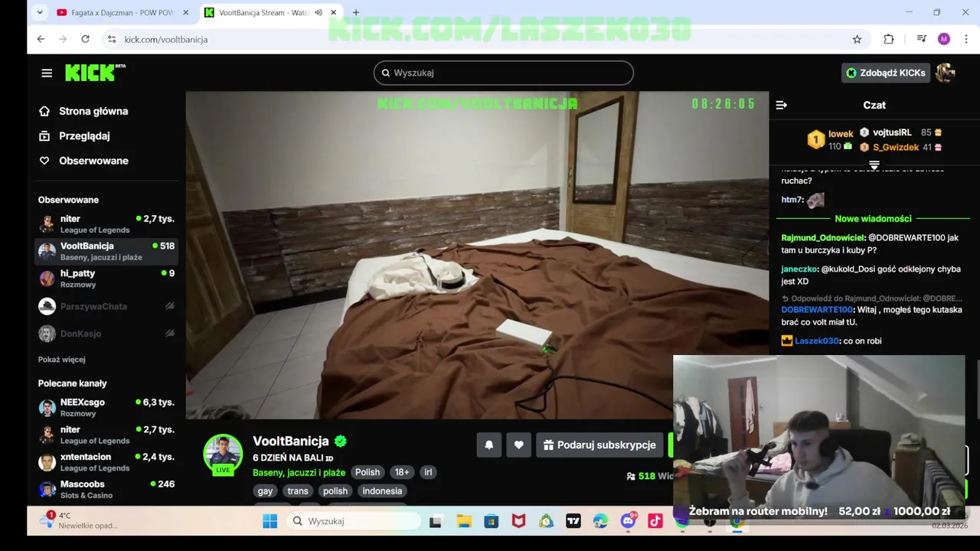Expand Pokaż więcej in followed list
The height and width of the screenshot is (551, 980).
(62, 360)
